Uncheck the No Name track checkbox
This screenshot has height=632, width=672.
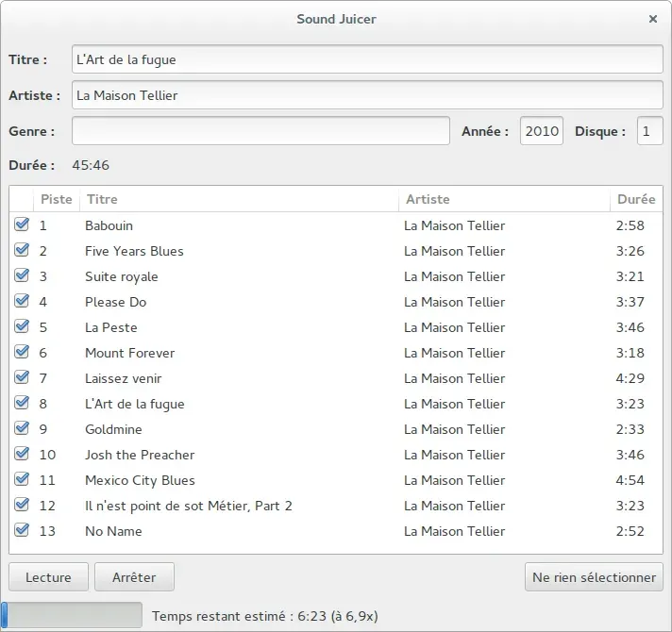[x=22, y=530]
